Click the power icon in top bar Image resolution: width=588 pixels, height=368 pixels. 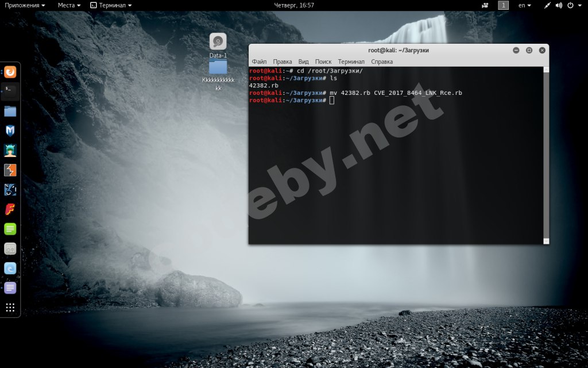(570, 5)
